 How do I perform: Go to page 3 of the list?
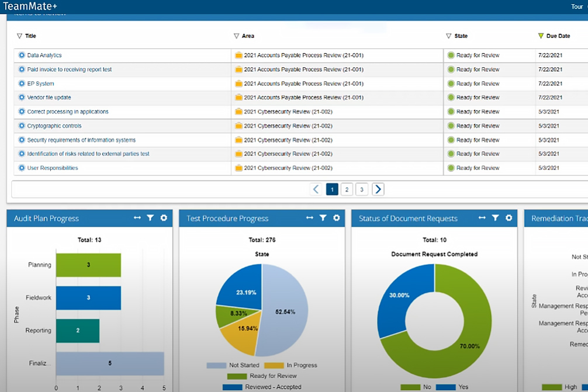tap(362, 189)
